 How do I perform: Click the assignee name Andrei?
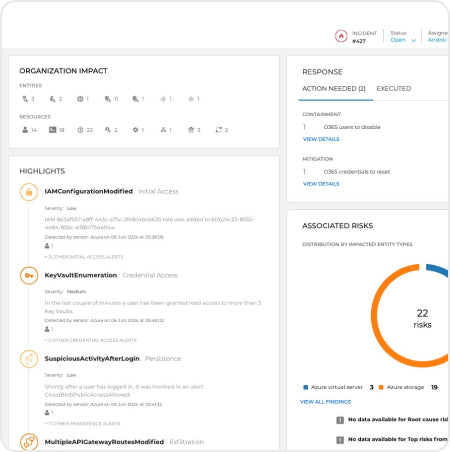tap(437, 40)
